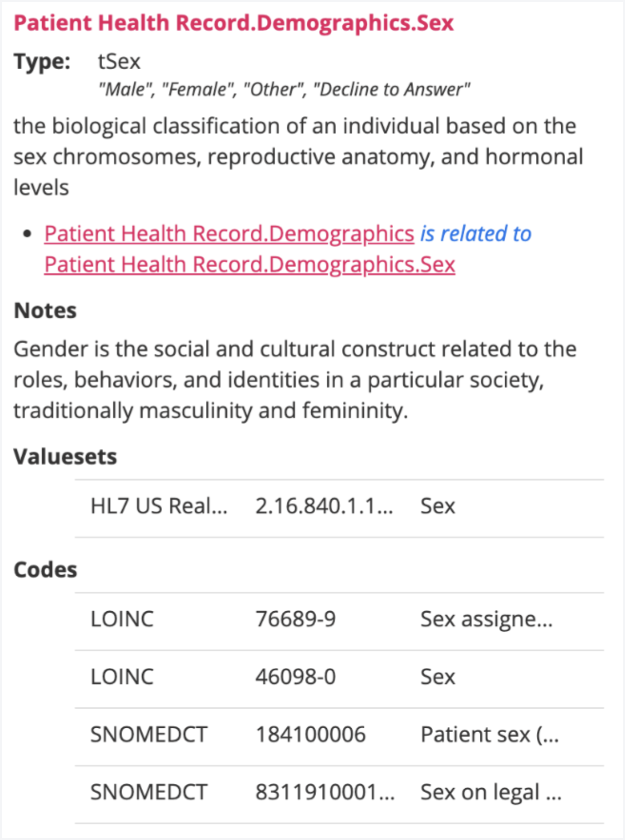Click the Sex description in the 46098-0 row
Viewport: 625px width, 840px height.
[x=438, y=677]
